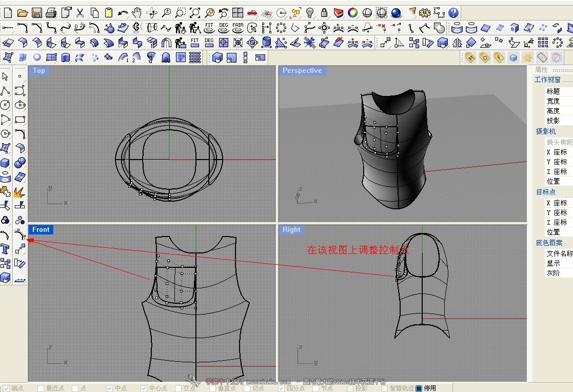This screenshot has height=392, width=573.
Task: Click the padlock lock icon
Action: (x=324, y=13)
